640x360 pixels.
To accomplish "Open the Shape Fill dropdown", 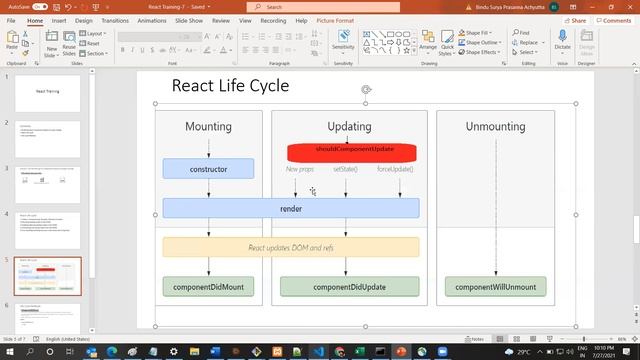I will pyautogui.click(x=475, y=33).
